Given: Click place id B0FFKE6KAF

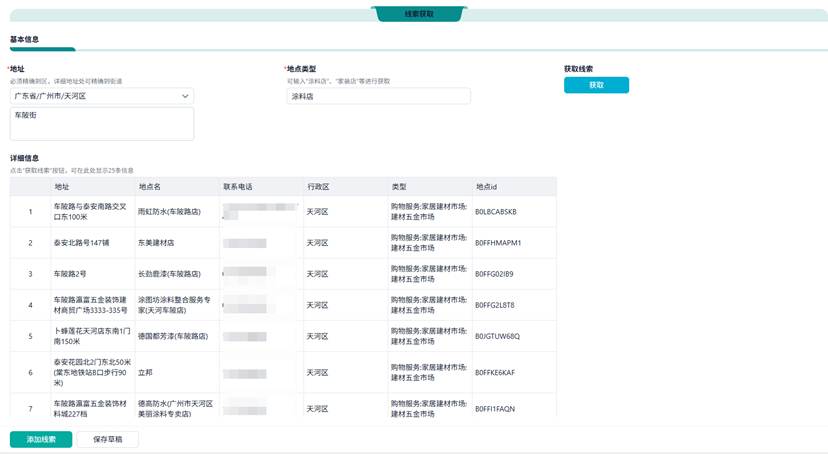Looking at the screenshot, I should point(495,373).
